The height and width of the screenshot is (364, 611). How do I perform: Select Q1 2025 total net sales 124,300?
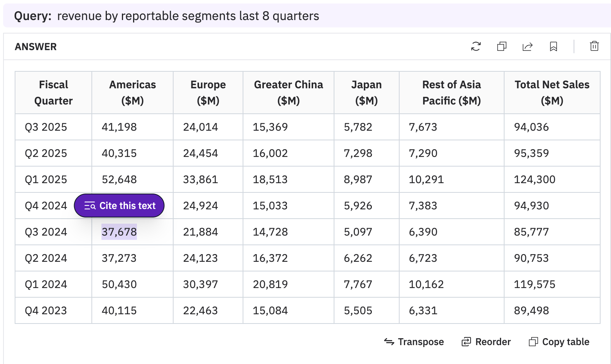click(x=534, y=179)
